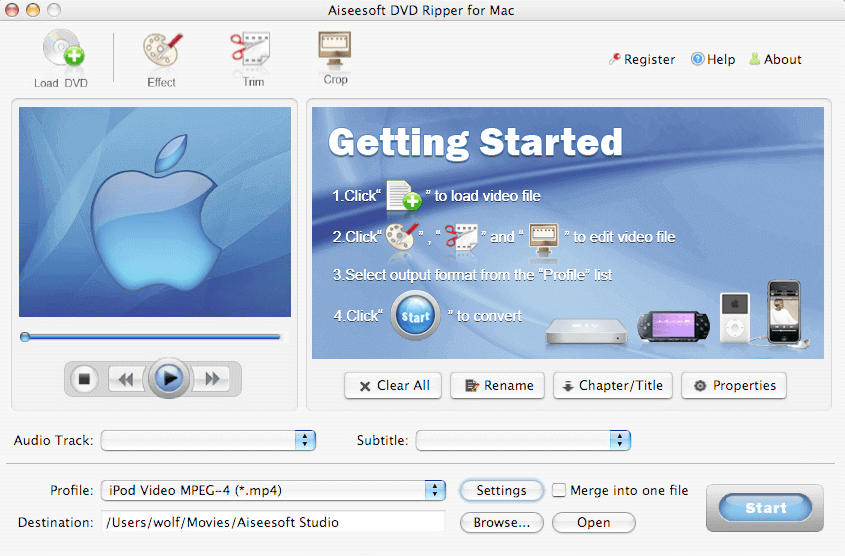This screenshot has height=556, width=845.
Task: Click the Apple logo preview area
Action: pos(155,212)
